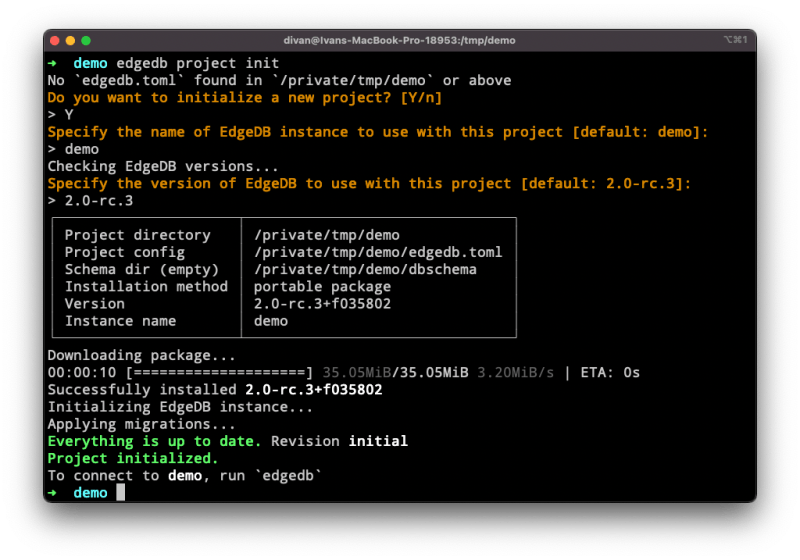Click the '> 2.0-rc.3' answer line
800x560 pixels.
(90, 201)
